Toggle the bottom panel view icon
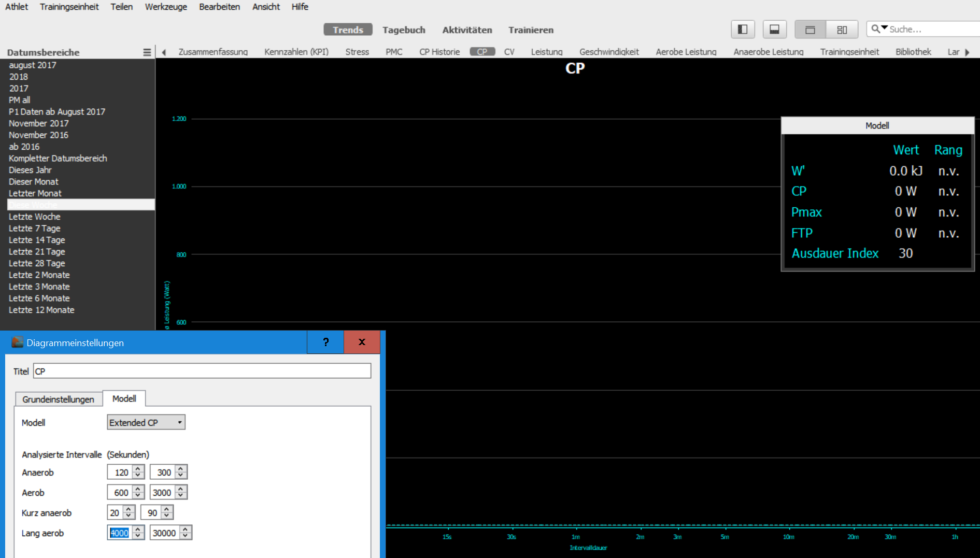Viewport: 980px width, 558px height. [774, 30]
